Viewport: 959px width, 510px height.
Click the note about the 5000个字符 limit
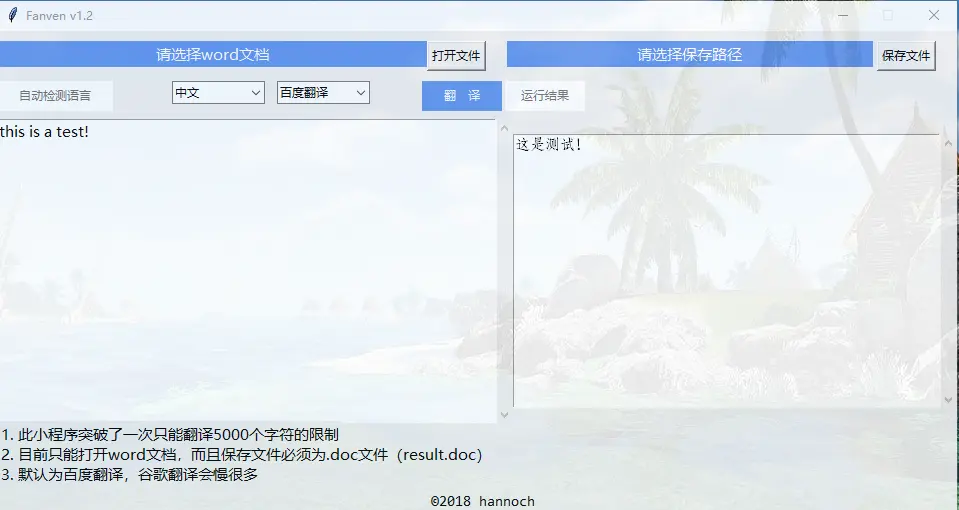(x=170, y=435)
